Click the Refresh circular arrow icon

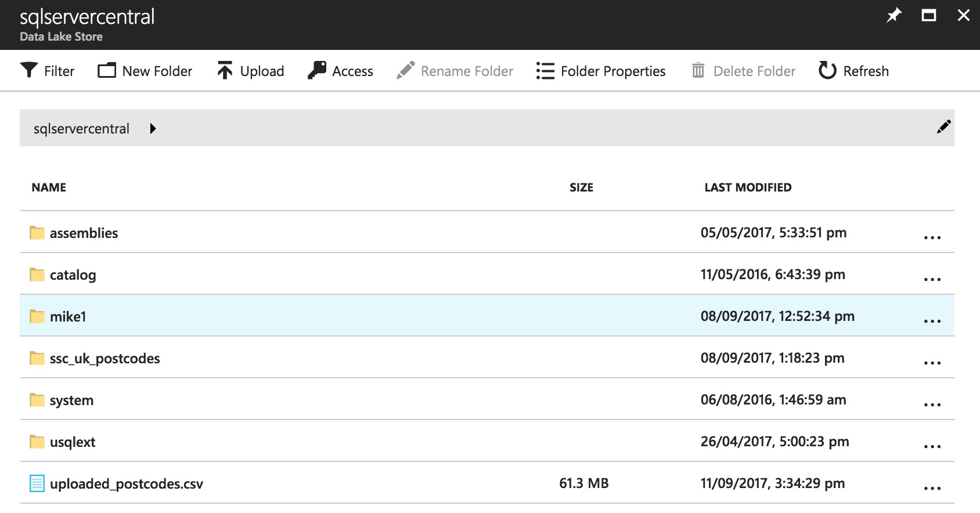pos(827,70)
